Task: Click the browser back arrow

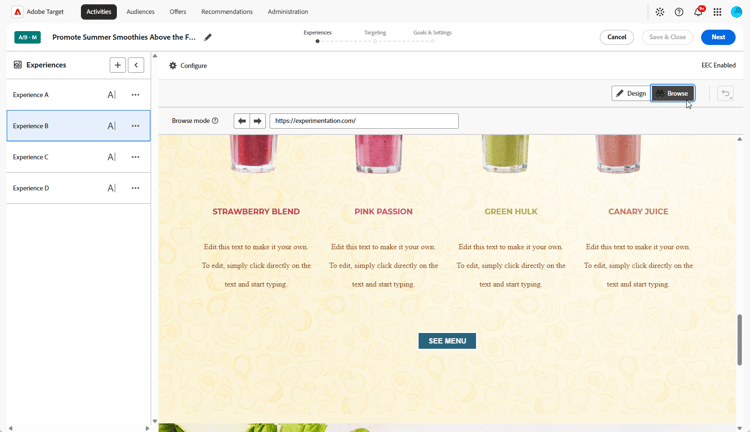Action: pos(242,121)
